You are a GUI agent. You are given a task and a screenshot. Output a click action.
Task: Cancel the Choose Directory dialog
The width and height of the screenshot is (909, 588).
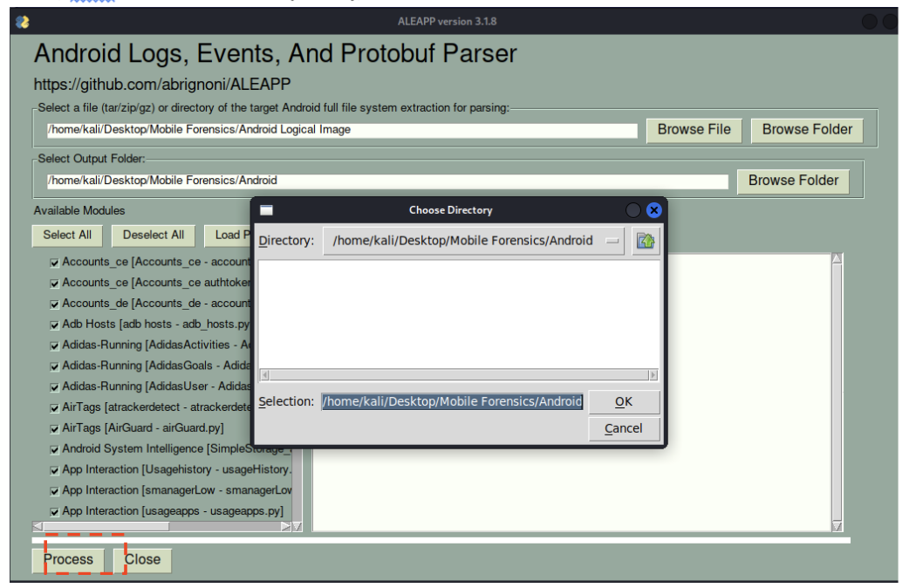[x=623, y=428]
